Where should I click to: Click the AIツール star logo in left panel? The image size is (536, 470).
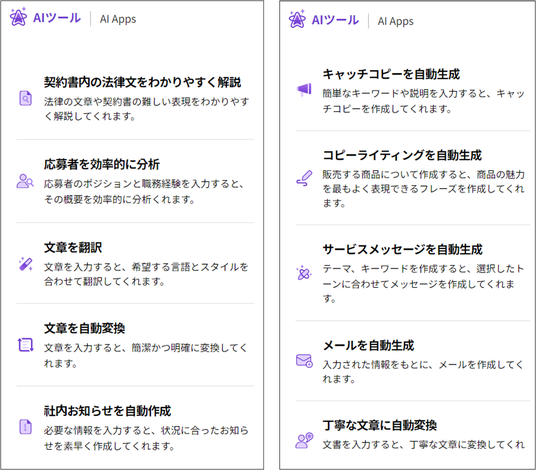18,17
